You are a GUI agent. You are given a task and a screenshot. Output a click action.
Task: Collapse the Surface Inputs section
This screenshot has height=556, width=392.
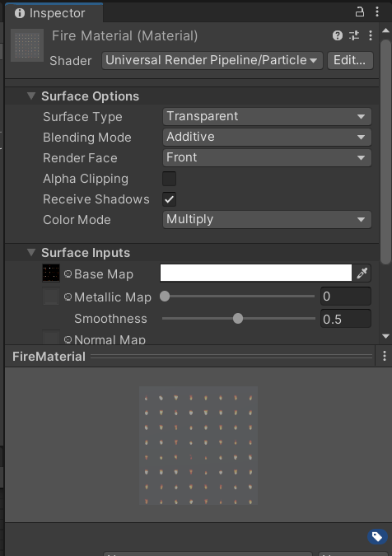pos(31,252)
